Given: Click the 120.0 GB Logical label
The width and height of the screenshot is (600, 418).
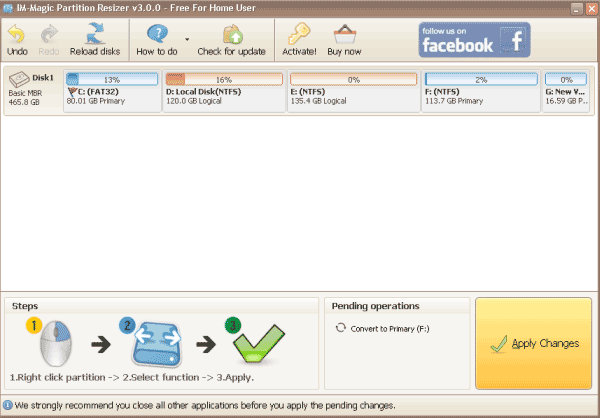Looking at the screenshot, I should (x=194, y=101).
